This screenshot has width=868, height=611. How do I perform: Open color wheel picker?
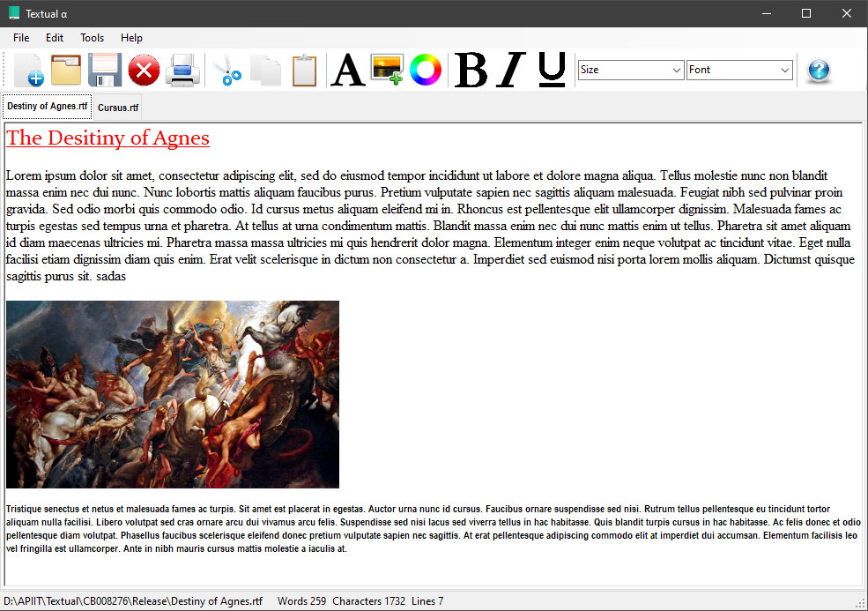point(426,70)
